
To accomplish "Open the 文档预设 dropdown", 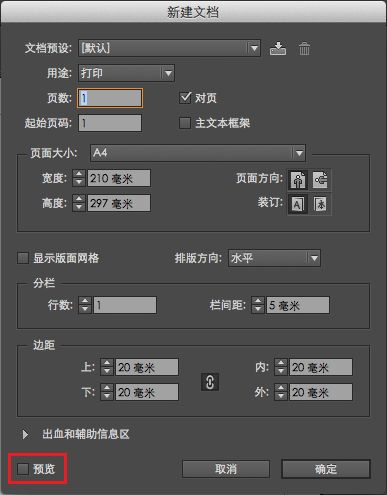I will [x=169, y=48].
